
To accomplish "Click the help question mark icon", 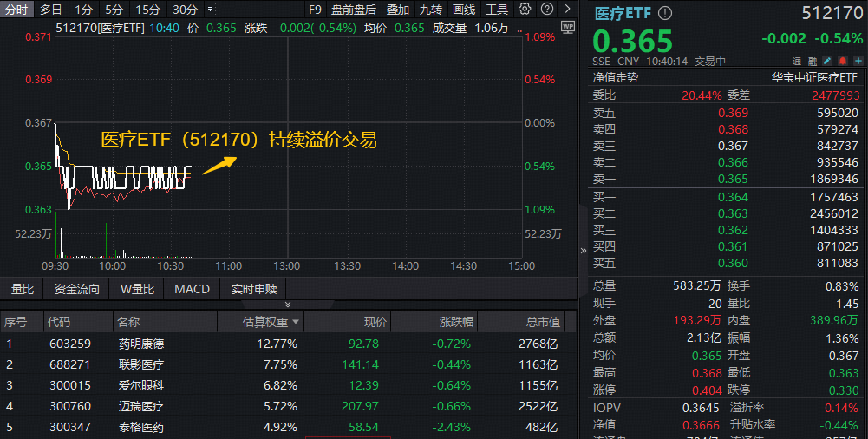I will [x=546, y=10].
